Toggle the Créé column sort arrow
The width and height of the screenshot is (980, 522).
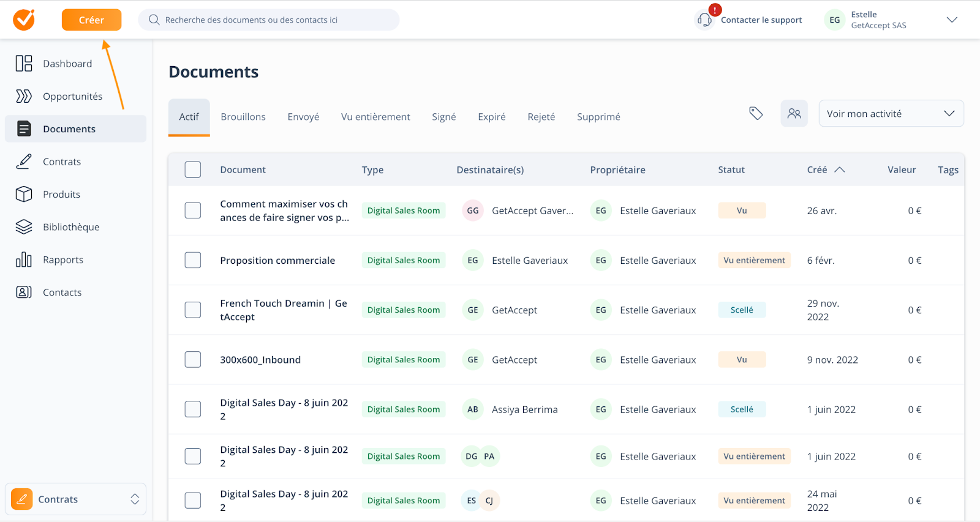(x=840, y=170)
